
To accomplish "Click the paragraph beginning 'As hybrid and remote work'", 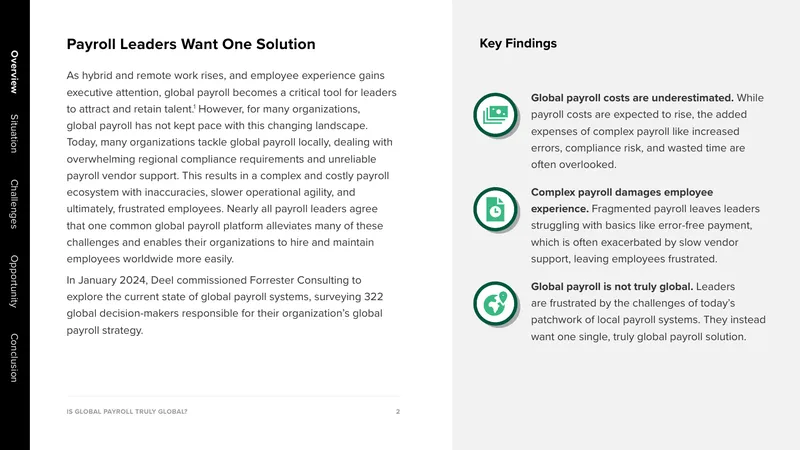I will click(232, 167).
